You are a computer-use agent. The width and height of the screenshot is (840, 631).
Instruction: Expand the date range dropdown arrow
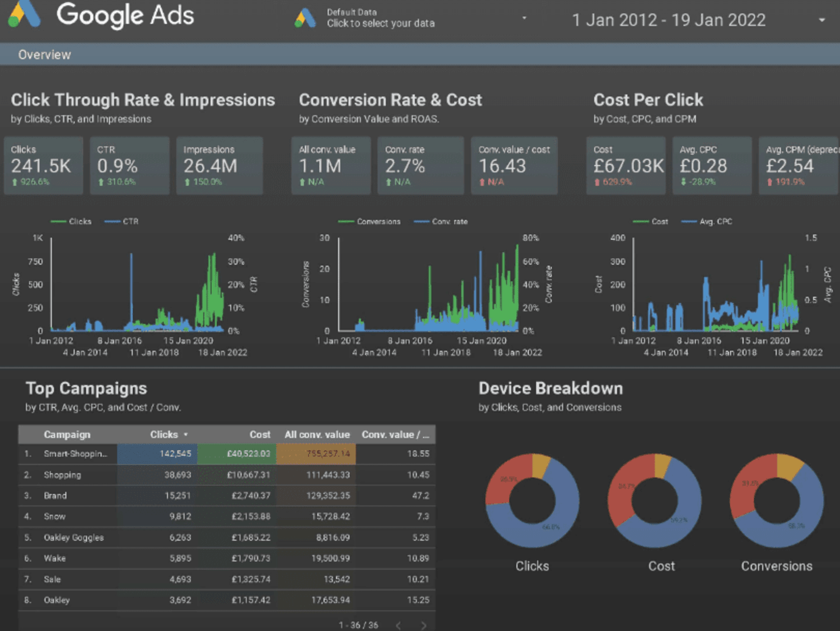pyautogui.click(x=822, y=20)
